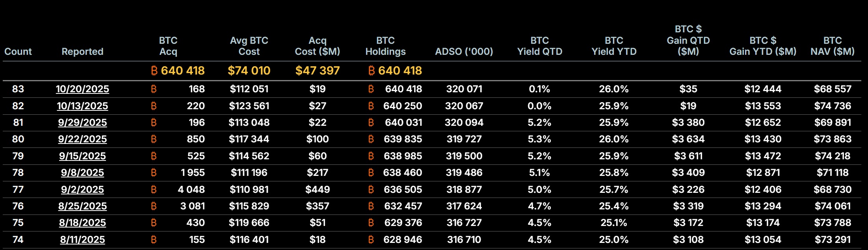Click the Bitcoin icon next to 850 BTC acquired

point(154,139)
